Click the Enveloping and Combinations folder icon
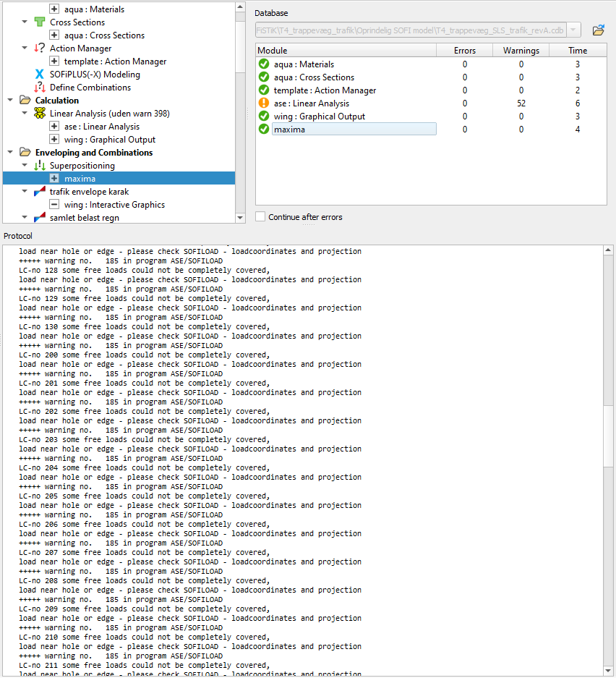 click(x=25, y=152)
